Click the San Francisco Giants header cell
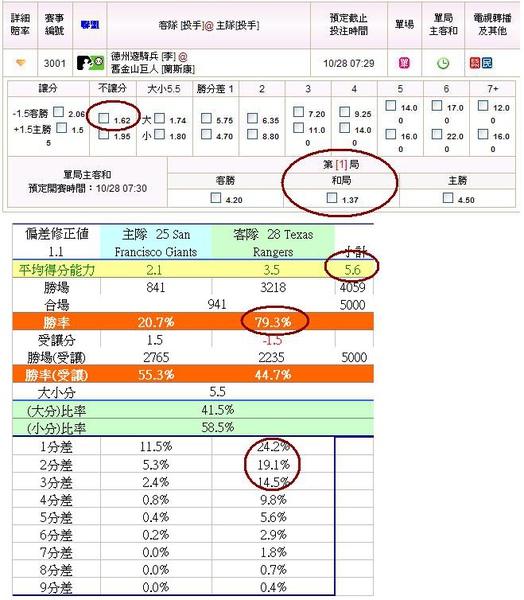This screenshot has height=600, width=524. pyautogui.click(x=156, y=243)
